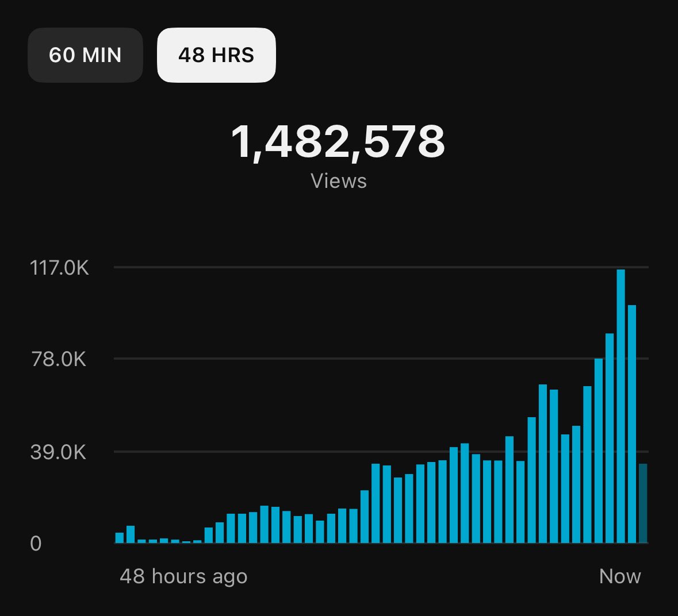Image resolution: width=678 pixels, height=616 pixels.
Task: Click the 'Now' axis label
Action: (x=619, y=576)
